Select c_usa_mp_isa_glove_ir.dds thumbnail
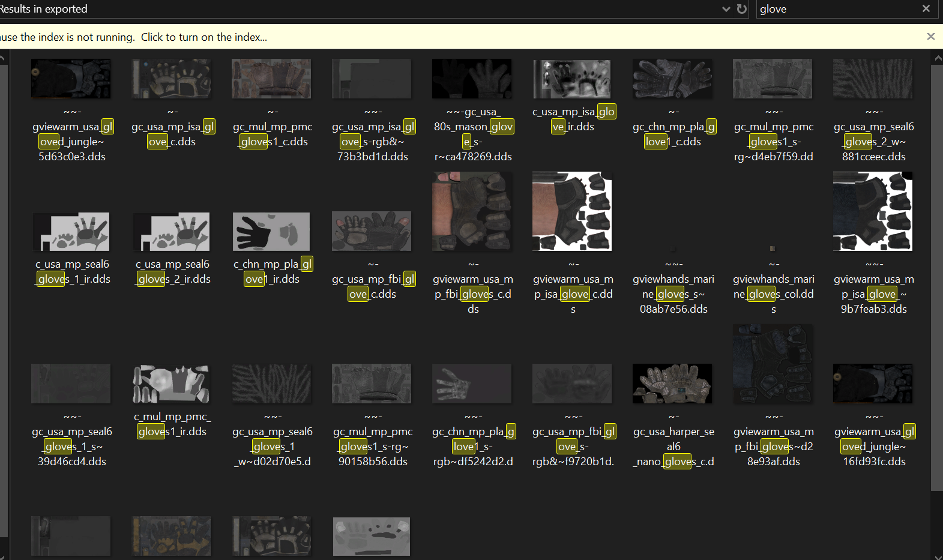The height and width of the screenshot is (560, 943). tap(572, 79)
